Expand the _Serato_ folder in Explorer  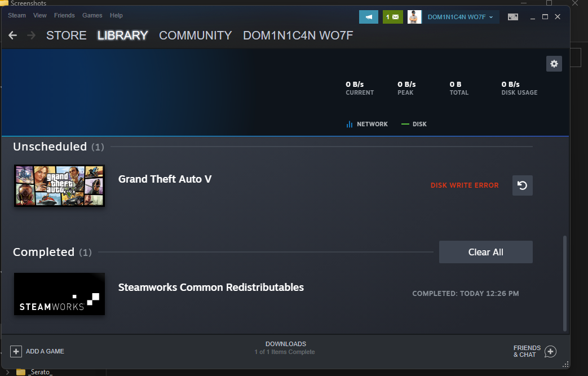pyautogui.click(x=7, y=372)
